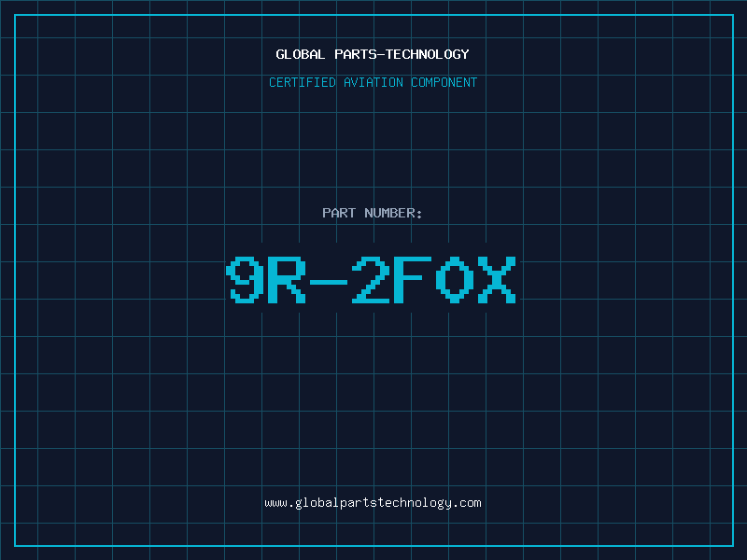Select the part number 9R-2F0X
The height and width of the screenshot is (560, 747).
(371, 280)
